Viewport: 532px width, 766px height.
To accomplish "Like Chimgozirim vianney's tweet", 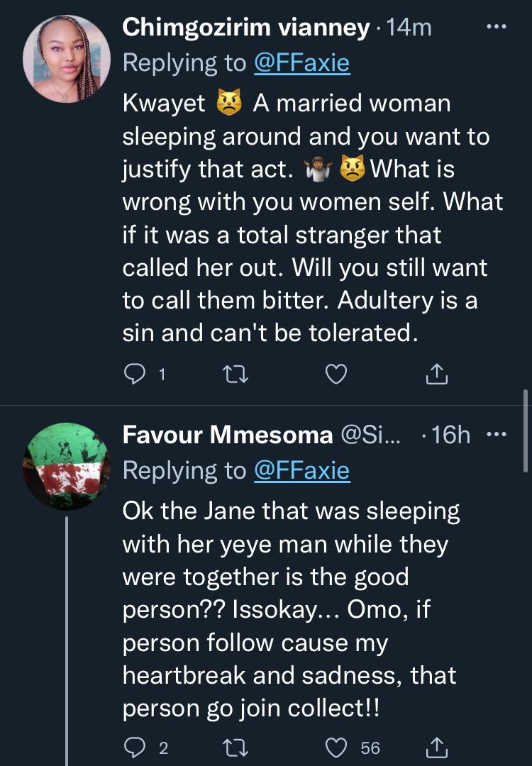I will [x=336, y=374].
